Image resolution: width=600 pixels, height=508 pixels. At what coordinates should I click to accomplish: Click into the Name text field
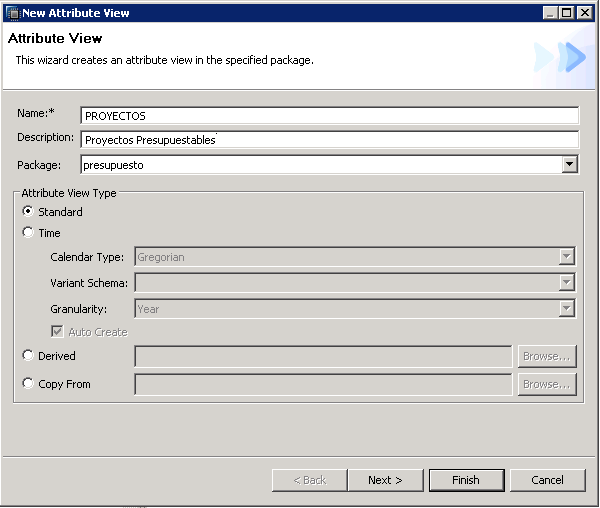click(329, 116)
